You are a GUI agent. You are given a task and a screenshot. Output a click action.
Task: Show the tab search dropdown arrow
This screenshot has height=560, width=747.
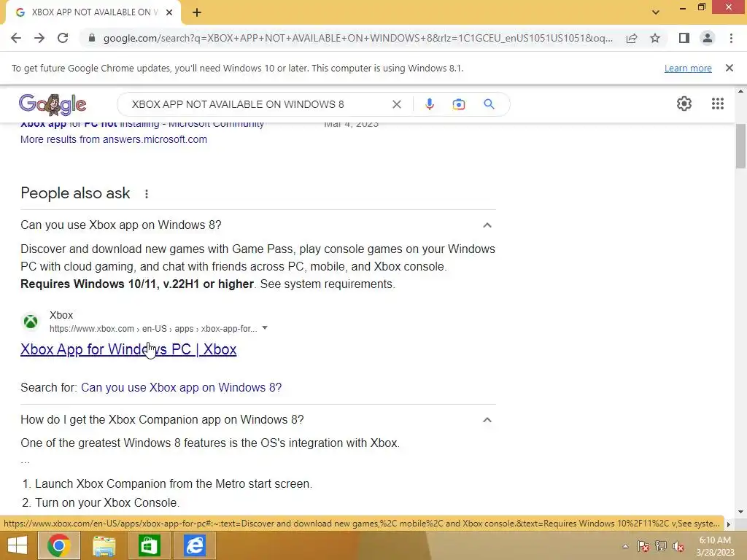tap(656, 12)
